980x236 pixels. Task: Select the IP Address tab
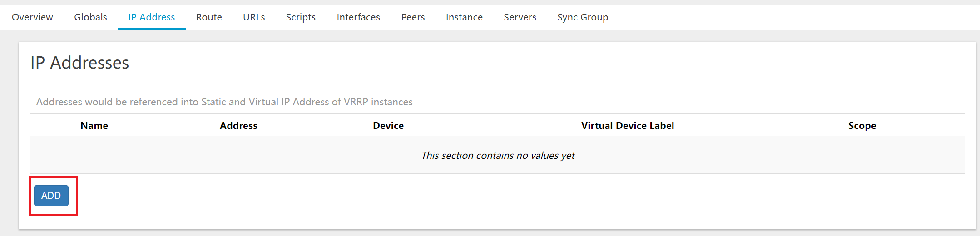click(x=152, y=17)
